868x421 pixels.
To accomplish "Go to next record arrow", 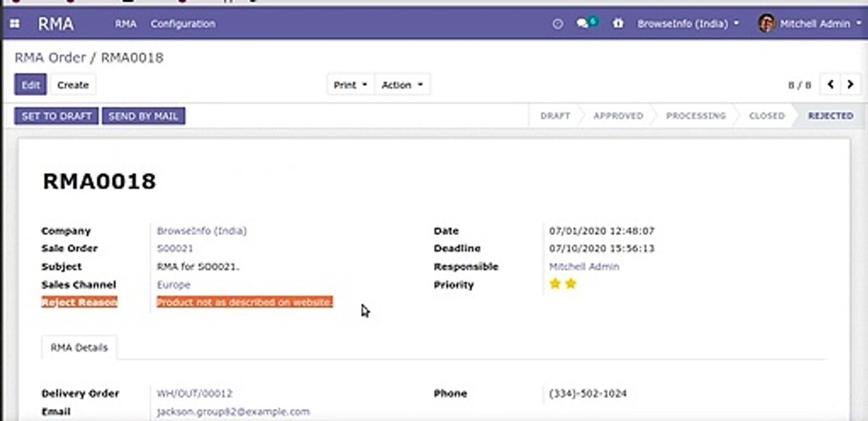I will click(x=850, y=85).
